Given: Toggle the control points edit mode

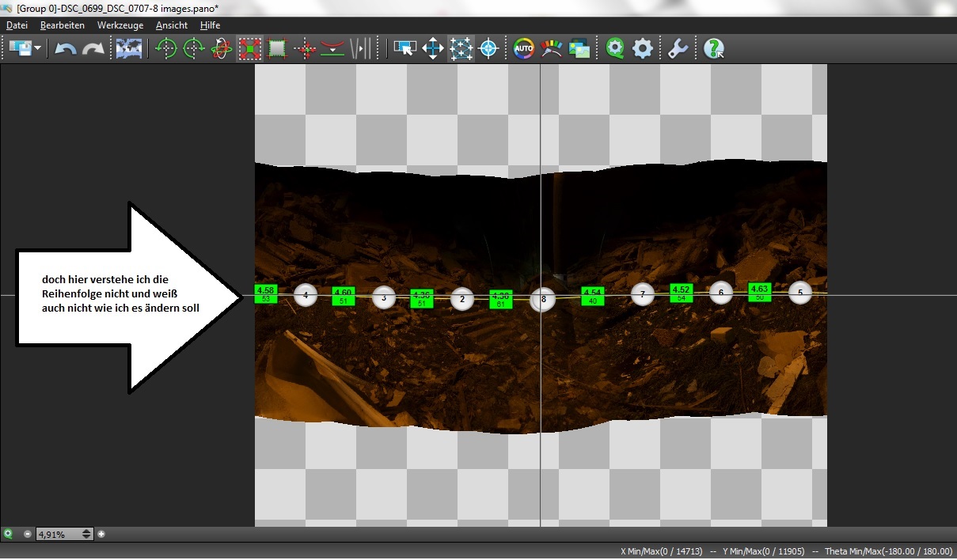Looking at the screenshot, I should (461, 49).
